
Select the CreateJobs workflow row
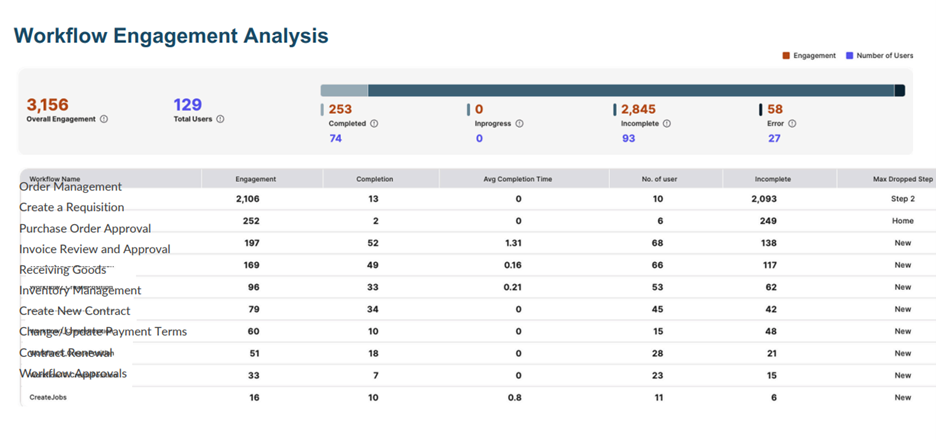pos(48,397)
